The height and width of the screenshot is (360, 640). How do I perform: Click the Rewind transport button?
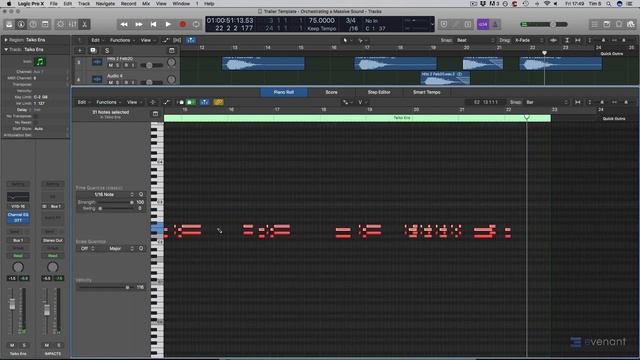click(x=124, y=24)
